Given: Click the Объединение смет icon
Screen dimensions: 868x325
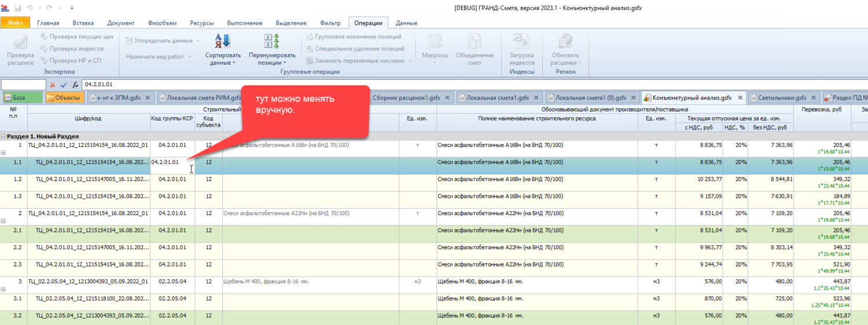Looking at the screenshot, I should click(475, 43).
